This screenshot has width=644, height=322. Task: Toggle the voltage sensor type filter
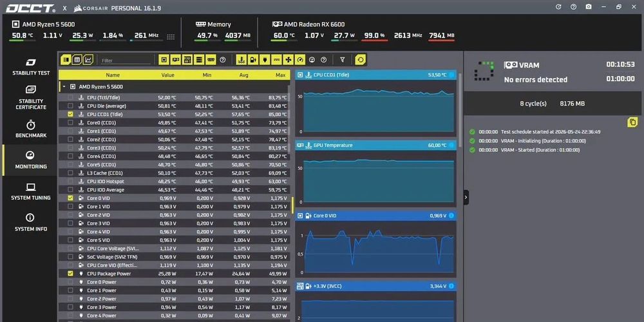tap(253, 60)
